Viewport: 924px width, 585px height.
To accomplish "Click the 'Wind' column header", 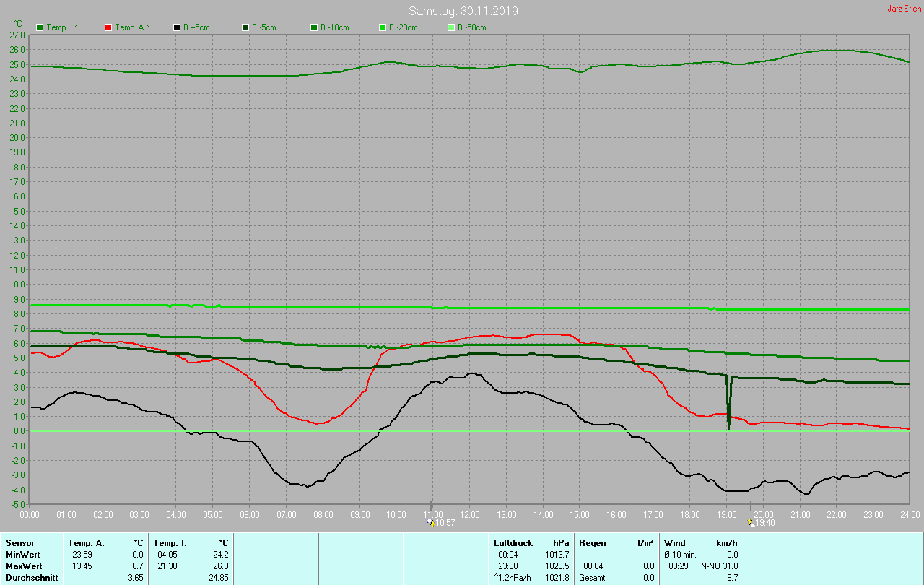I will 675,542.
